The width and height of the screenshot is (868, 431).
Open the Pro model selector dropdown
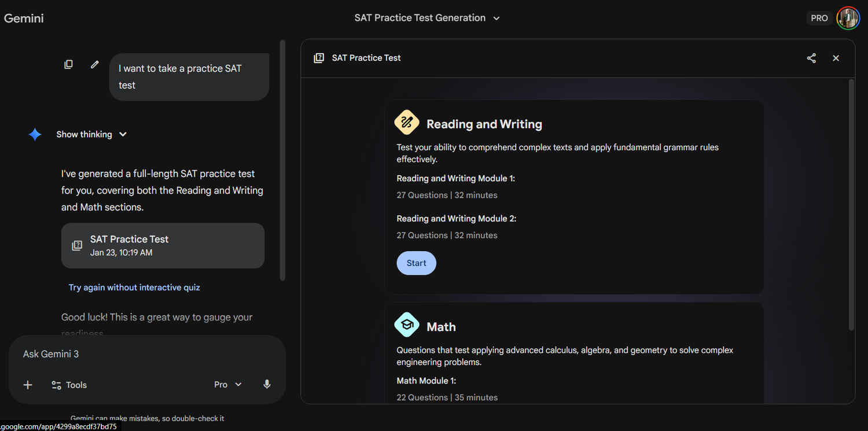tap(227, 385)
